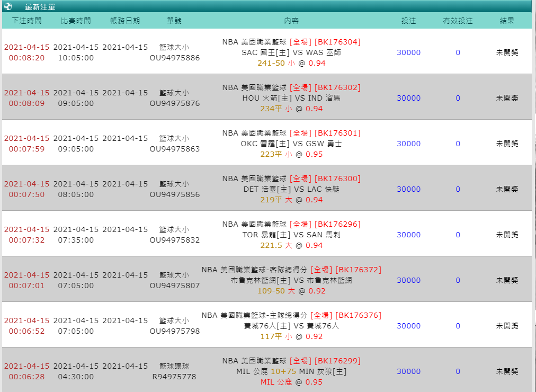The height and width of the screenshot is (392, 536).
Task: Click the odds line 109-50 大 @ 0.92
Action: pyautogui.click(x=291, y=291)
